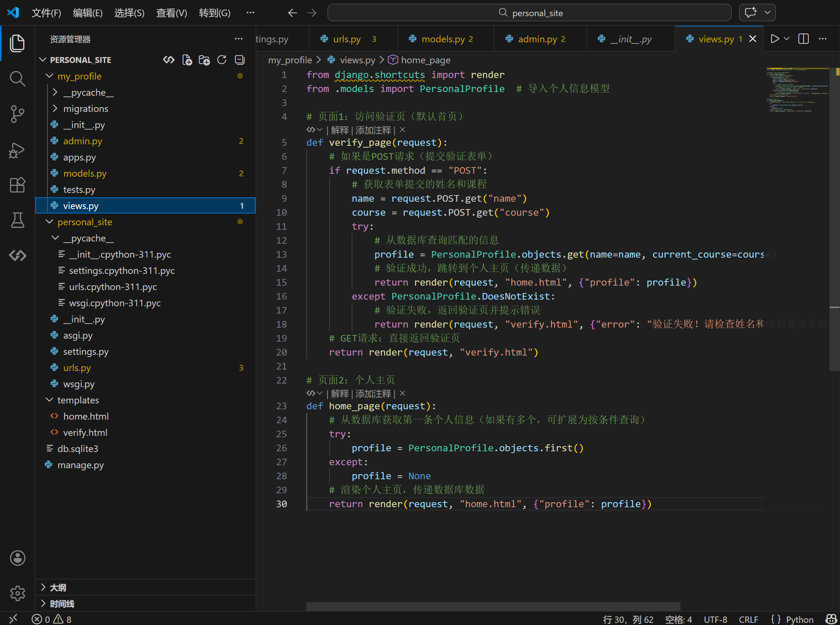Switch to the models.py tab

tap(443, 39)
